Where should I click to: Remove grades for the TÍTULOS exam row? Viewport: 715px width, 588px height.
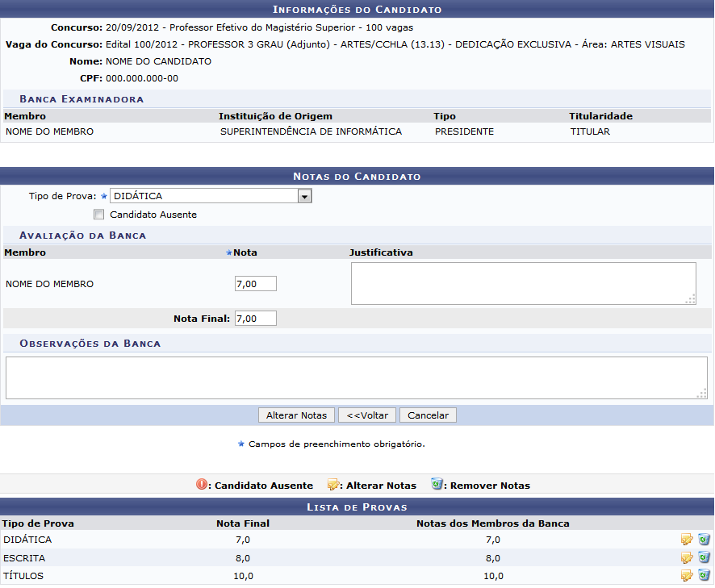point(704,575)
